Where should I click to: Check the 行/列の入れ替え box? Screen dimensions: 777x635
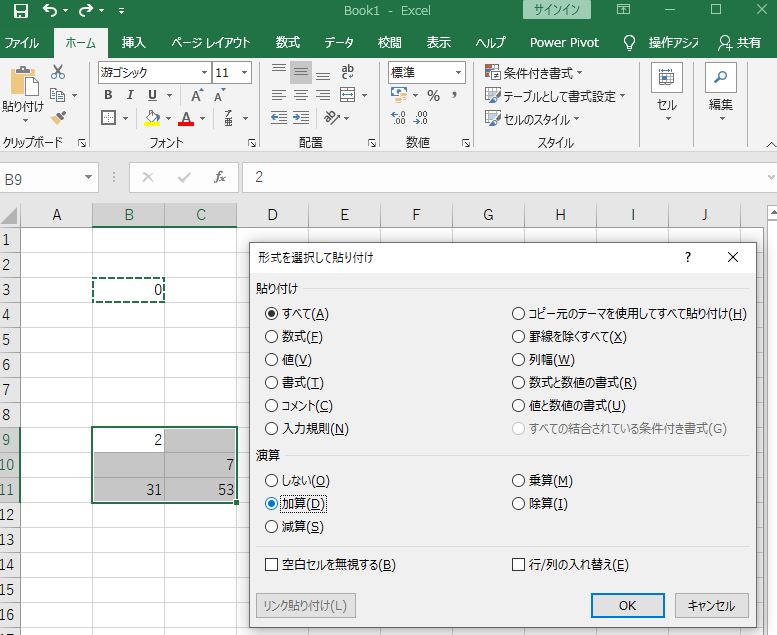tap(518, 565)
